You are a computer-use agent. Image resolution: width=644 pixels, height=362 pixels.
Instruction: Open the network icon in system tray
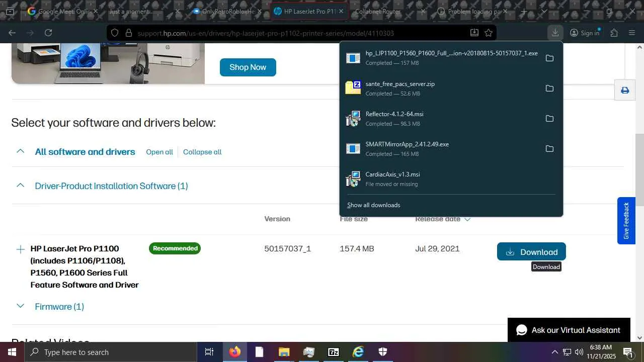pos(567,352)
